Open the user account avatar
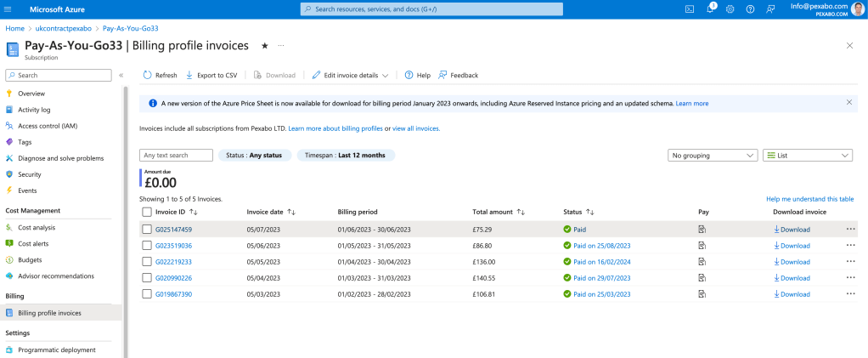The height and width of the screenshot is (358, 868). tap(858, 9)
